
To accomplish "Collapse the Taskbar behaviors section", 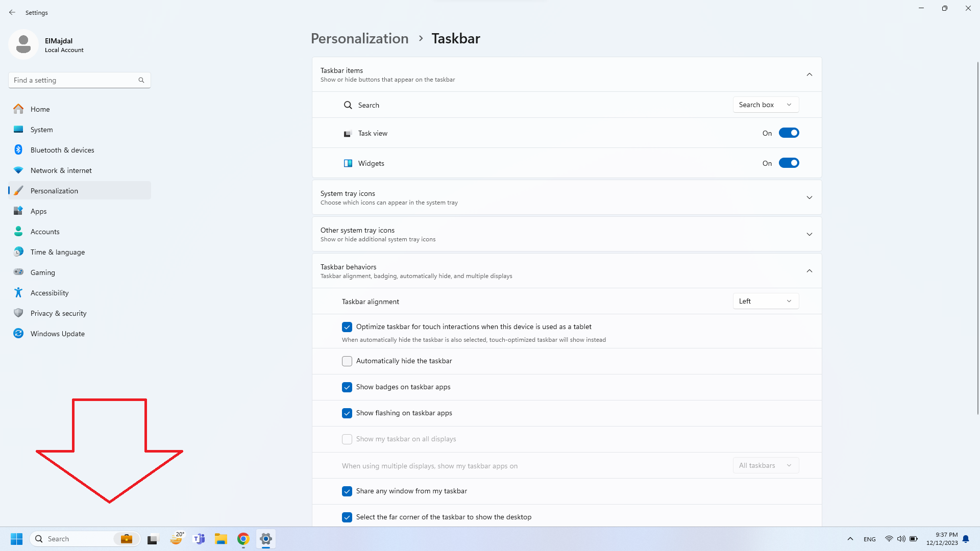I will [809, 271].
